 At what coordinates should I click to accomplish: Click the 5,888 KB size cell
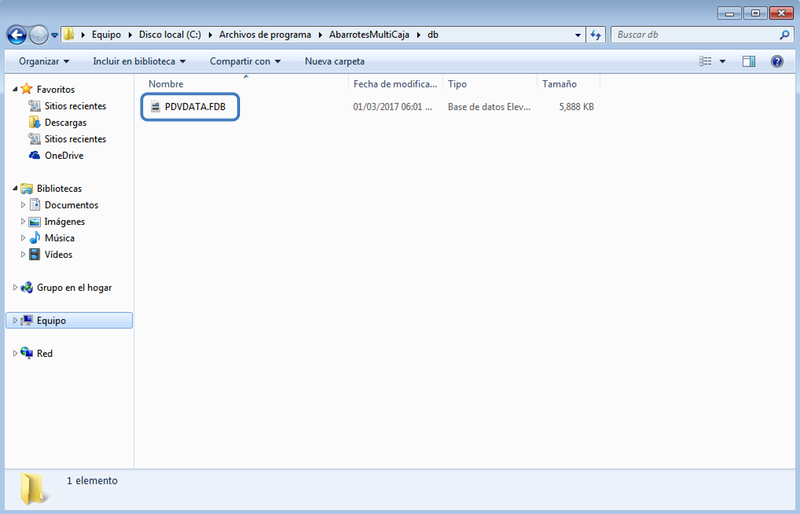pyautogui.click(x=577, y=107)
